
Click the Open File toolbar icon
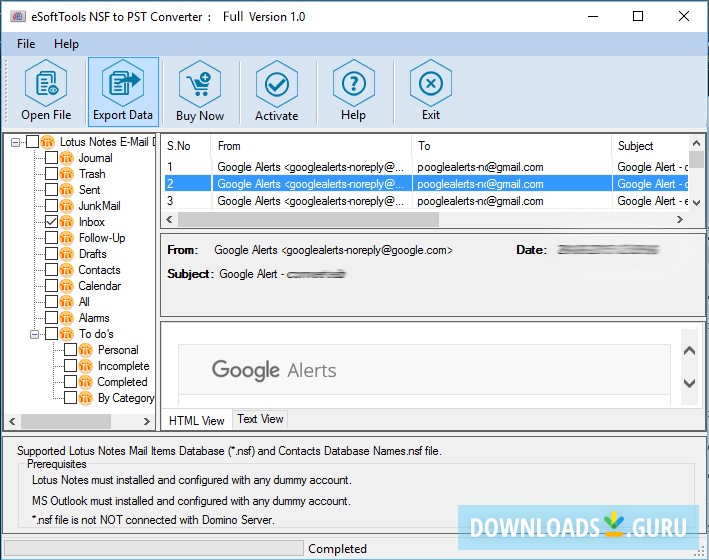pyautogui.click(x=46, y=84)
